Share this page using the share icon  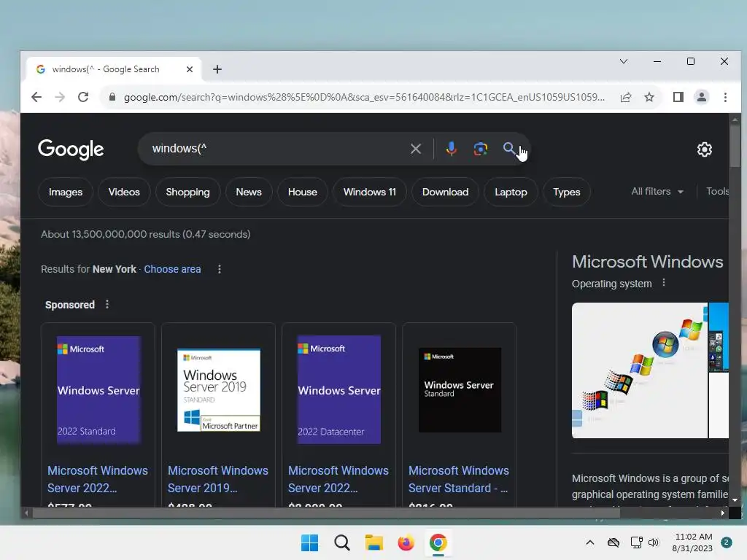point(626,97)
